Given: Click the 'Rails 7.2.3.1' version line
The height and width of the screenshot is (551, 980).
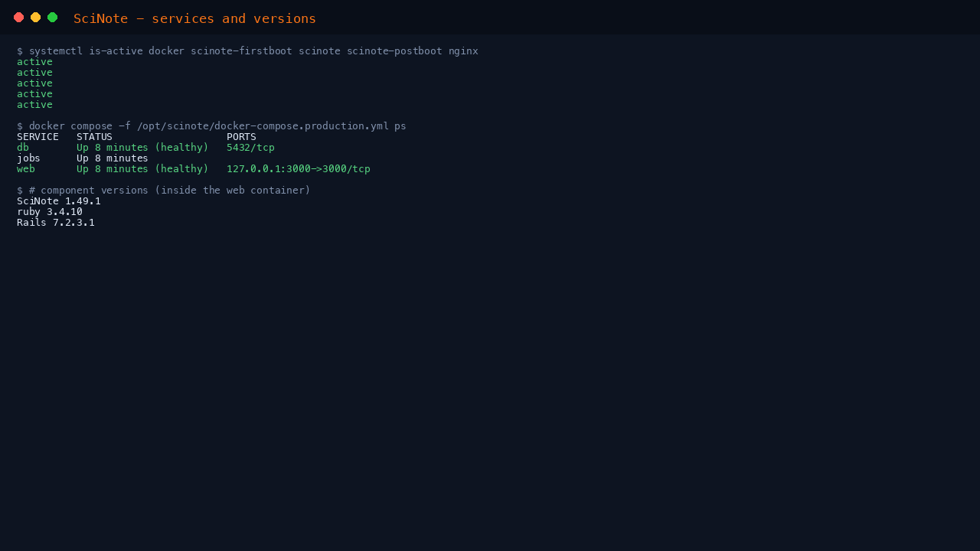Looking at the screenshot, I should pyautogui.click(x=56, y=223).
